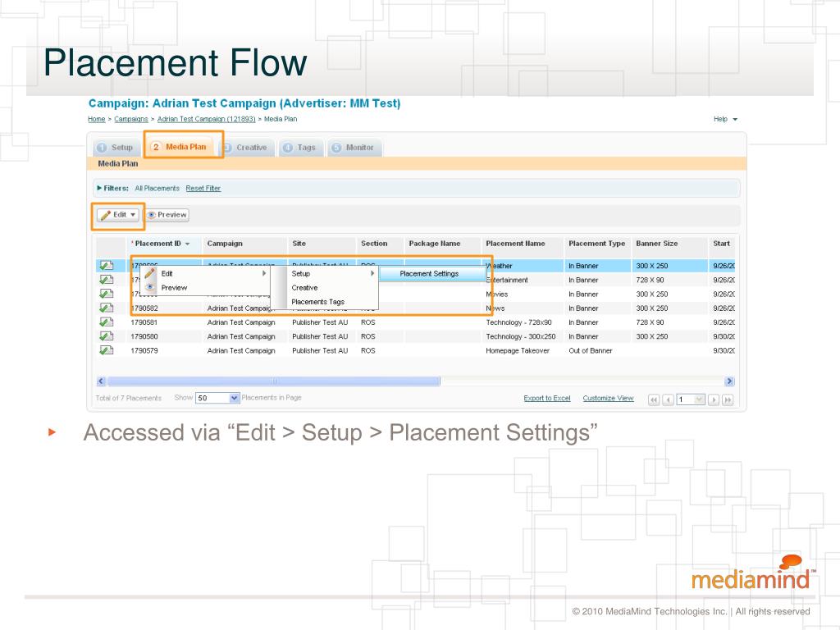Viewport: 840px width, 630px height.
Task: Click the Placement Type column header
Action: pyautogui.click(x=597, y=243)
